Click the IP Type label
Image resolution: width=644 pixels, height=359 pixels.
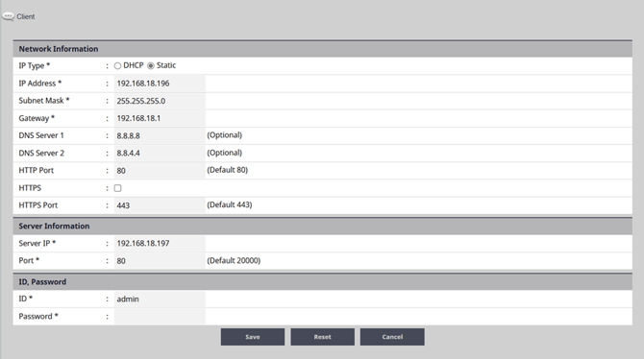click(x=34, y=65)
